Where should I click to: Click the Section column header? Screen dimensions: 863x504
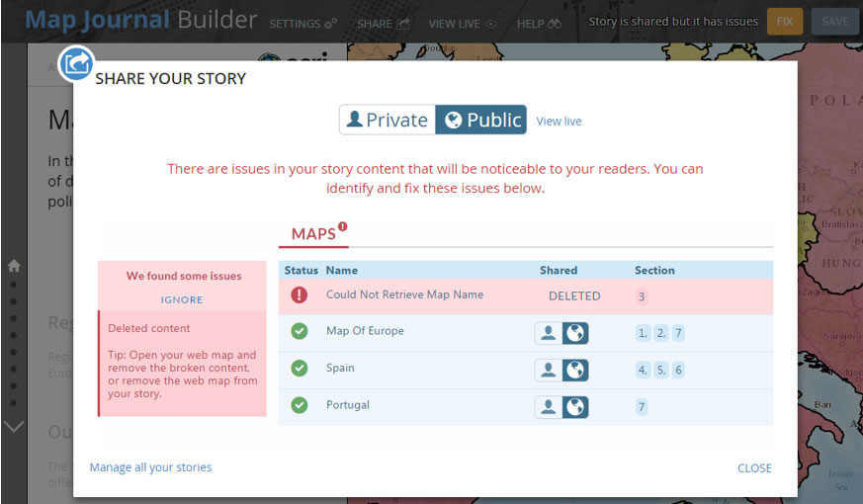point(654,270)
